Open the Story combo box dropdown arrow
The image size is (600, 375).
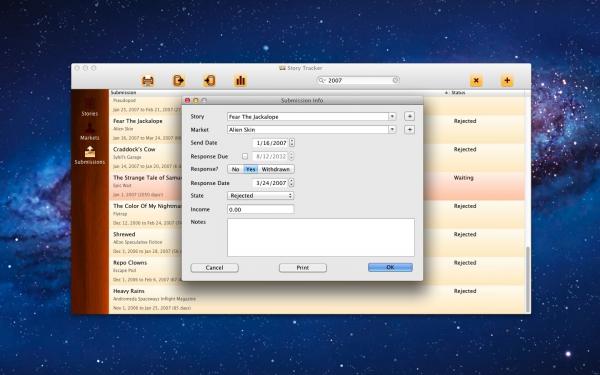392,116
